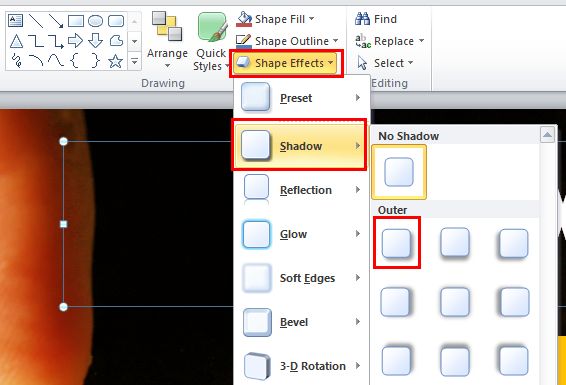Click the Shape Effects button
The height and width of the screenshot is (385, 566).
pos(286,63)
